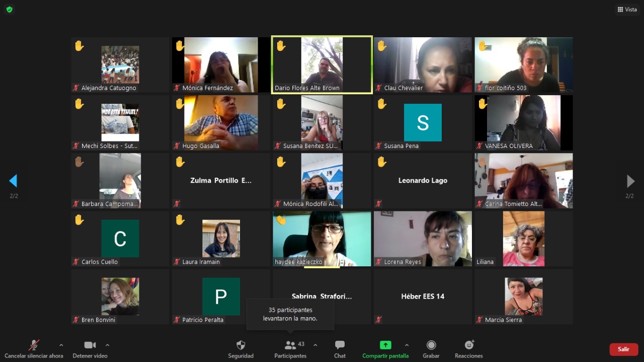This screenshot has height=362, width=644.
Task: Toggle camera off with Detener video
Action: (90, 345)
